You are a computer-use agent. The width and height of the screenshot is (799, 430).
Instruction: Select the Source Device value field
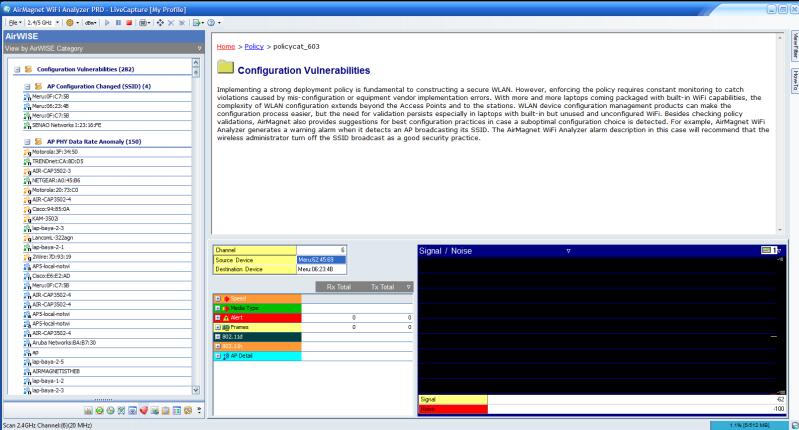321,260
